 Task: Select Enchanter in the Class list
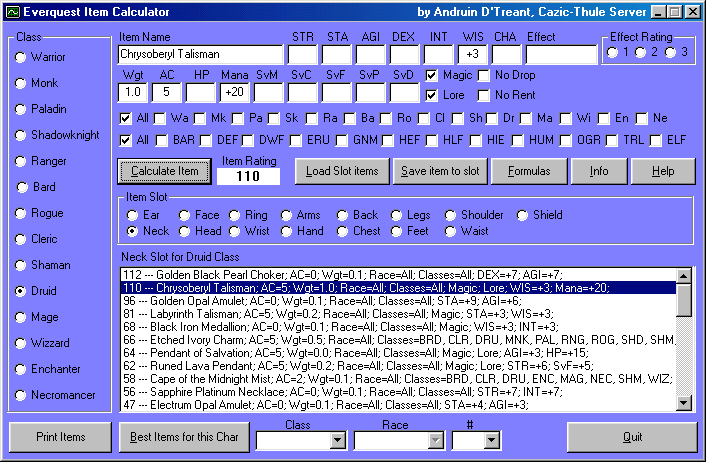(20, 369)
